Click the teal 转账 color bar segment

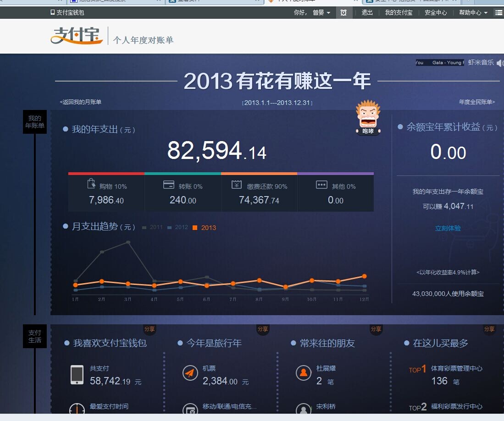183,174
